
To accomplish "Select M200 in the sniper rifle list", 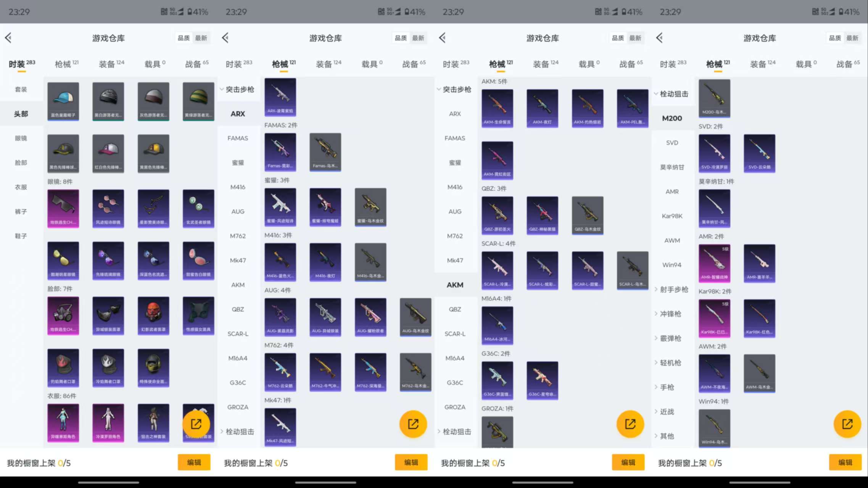I will [x=673, y=118].
